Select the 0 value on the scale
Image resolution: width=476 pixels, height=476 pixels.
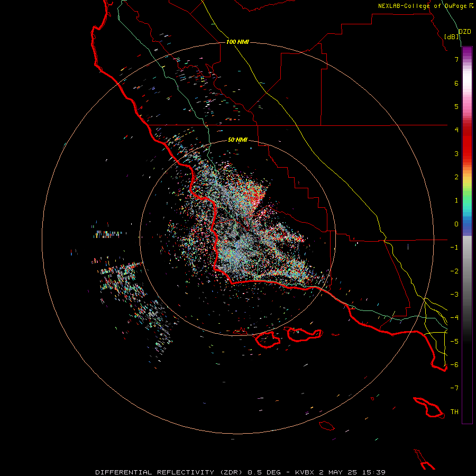point(456,224)
